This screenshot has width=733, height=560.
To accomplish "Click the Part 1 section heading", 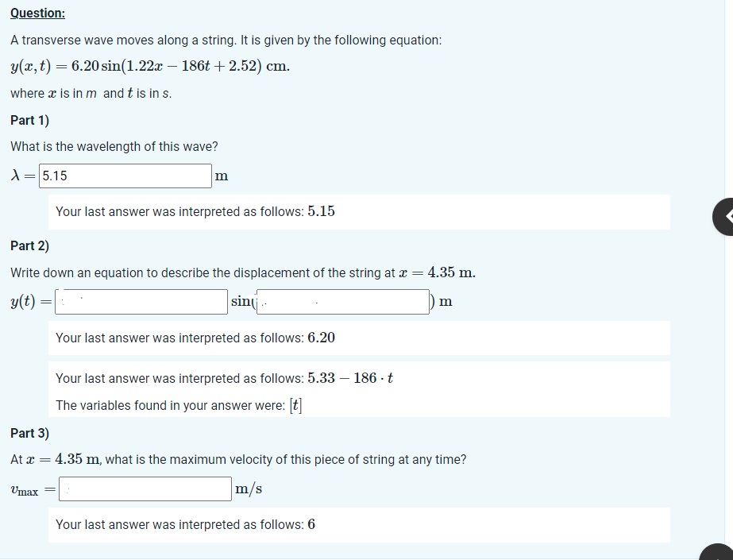I will pyautogui.click(x=29, y=120).
